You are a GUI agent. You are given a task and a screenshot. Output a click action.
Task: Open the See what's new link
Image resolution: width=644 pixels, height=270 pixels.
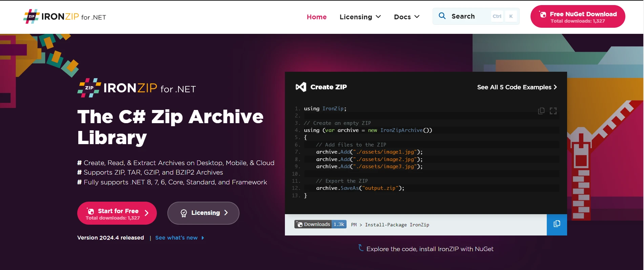(176, 238)
